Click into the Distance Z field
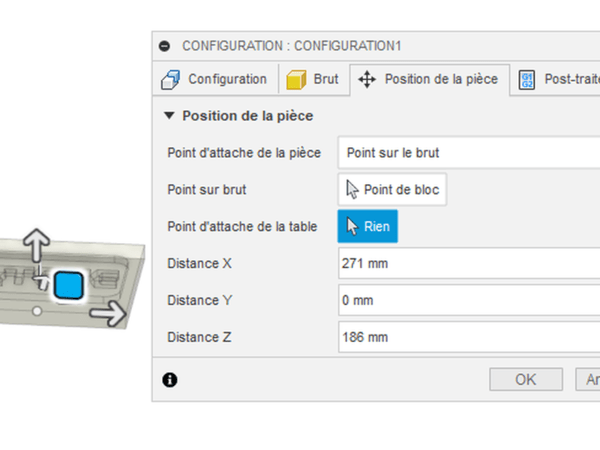This screenshot has width=600, height=450. (468, 338)
